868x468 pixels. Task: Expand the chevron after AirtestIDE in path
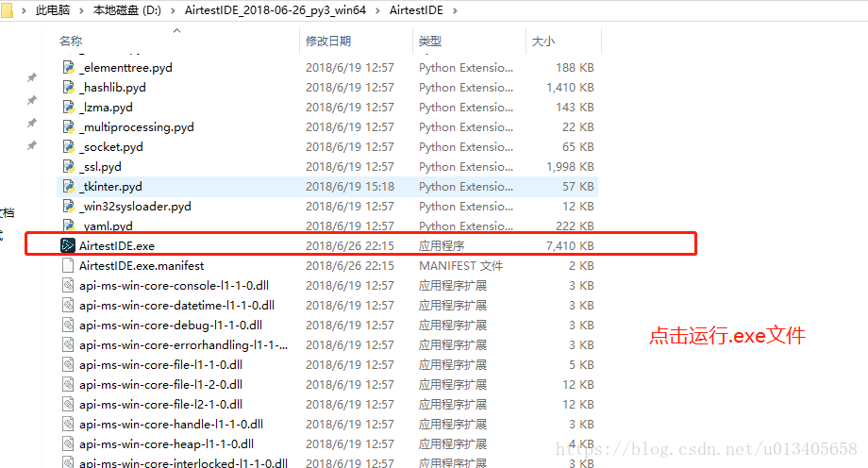tap(455, 10)
